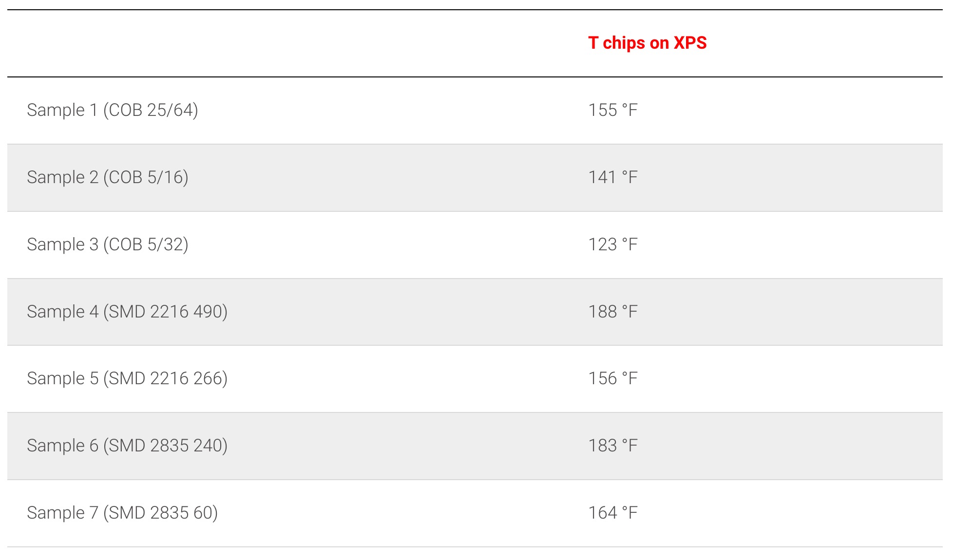This screenshot has height=560, width=953.
Task: Click the words 'Sample 2' in second row
Action: 62,177
